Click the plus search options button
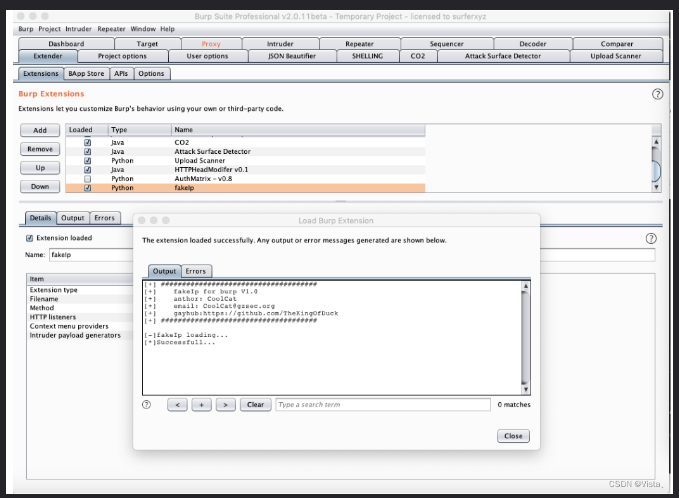 [x=201, y=404]
